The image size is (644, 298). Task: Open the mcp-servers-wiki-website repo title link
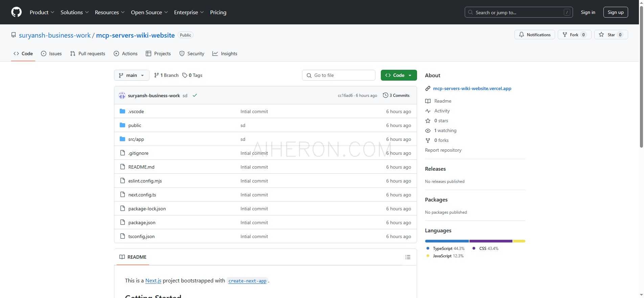tap(135, 35)
